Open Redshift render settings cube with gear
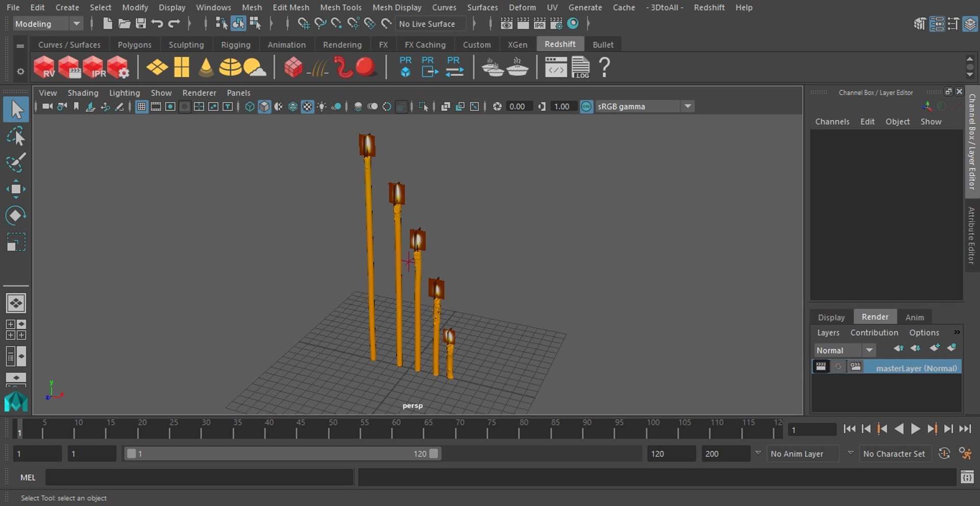Screen dimensions: 980x506 click(118, 67)
